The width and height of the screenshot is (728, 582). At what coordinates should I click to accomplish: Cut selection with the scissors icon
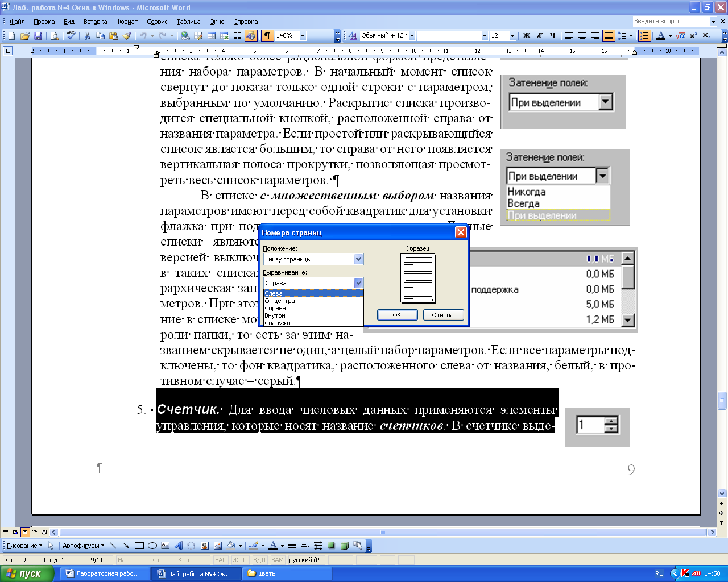point(87,36)
